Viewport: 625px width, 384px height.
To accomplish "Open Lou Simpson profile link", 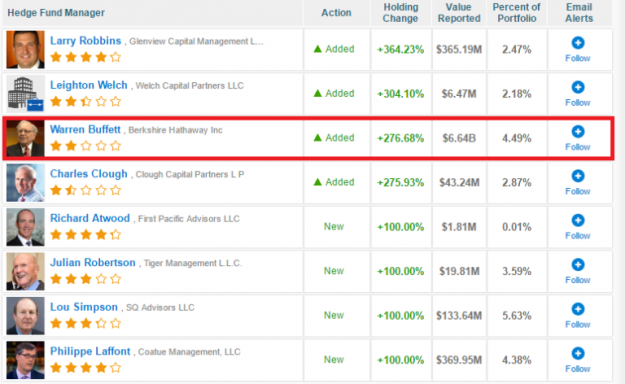I will (84, 307).
